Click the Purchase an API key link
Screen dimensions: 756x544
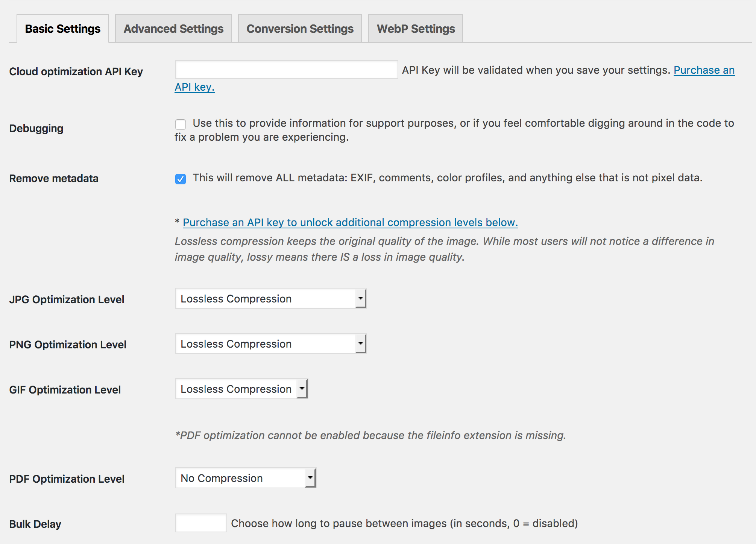(x=704, y=70)
